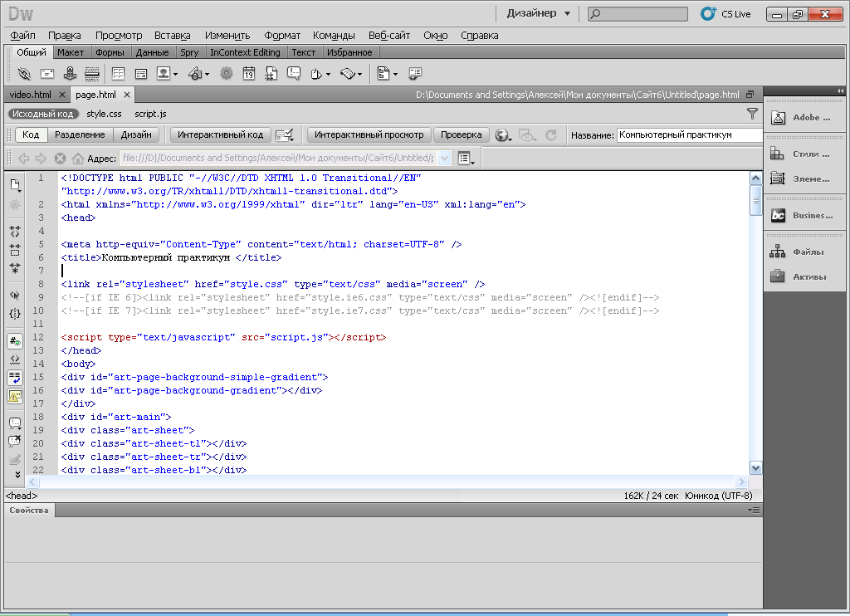The image size is (850, 616).
Task: Select parent tag icon
Action: (15, 295)
